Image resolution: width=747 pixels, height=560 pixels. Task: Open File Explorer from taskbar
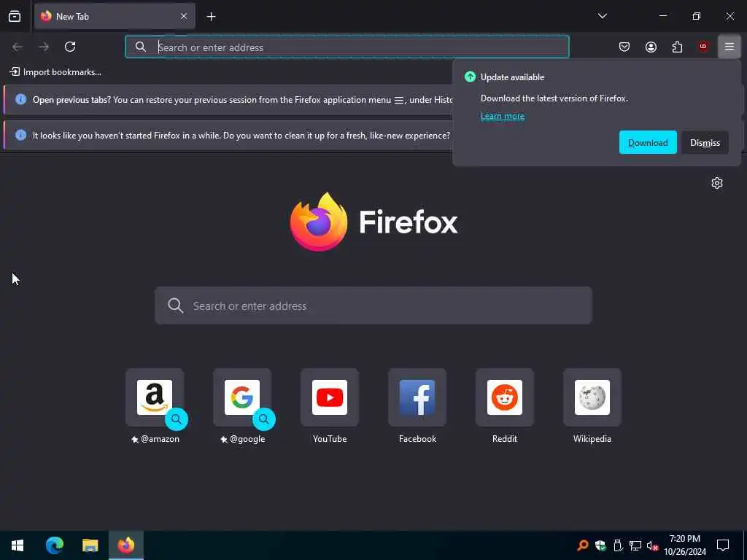click(x=90, y=545)
